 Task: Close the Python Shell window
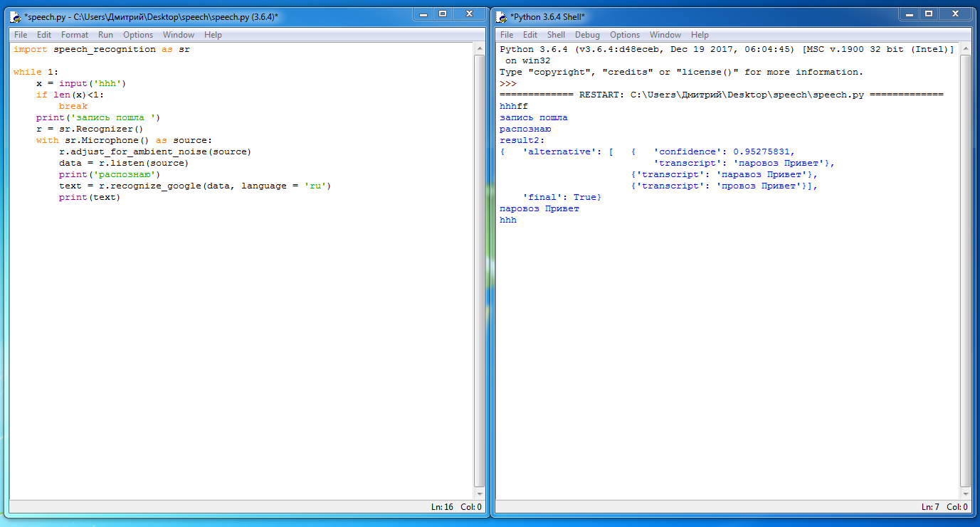pyautogui.click(x=955, y=14)
